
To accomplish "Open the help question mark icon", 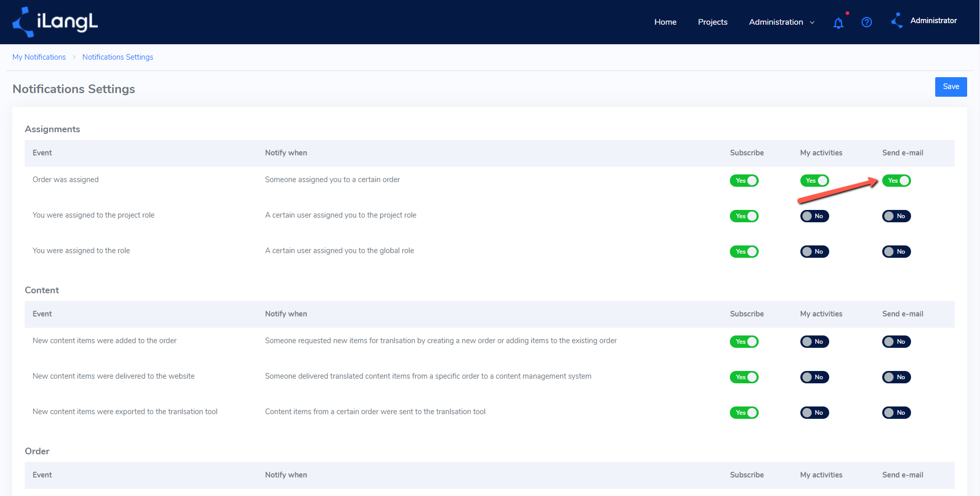I will 867,22.
